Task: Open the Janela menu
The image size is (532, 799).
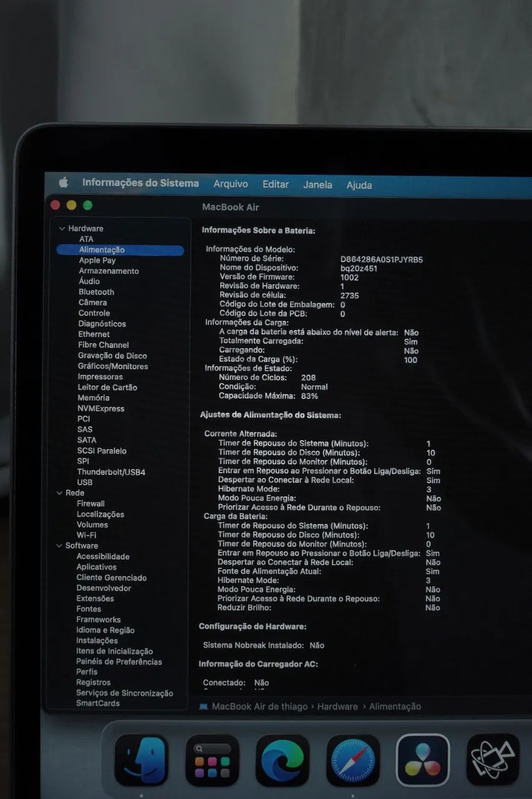Action: (x=317, y=185)
